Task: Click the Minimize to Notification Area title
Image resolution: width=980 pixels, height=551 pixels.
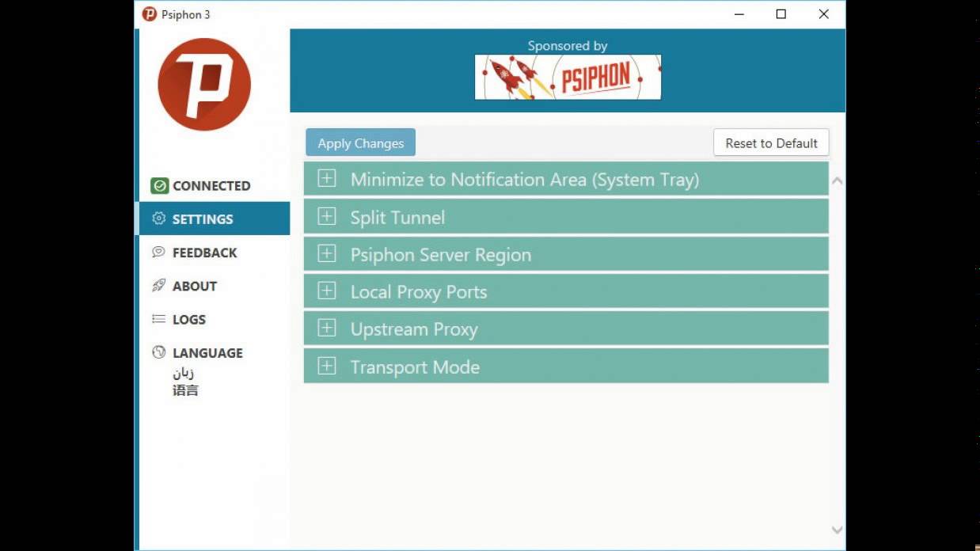Action: [x=525, y=180]
